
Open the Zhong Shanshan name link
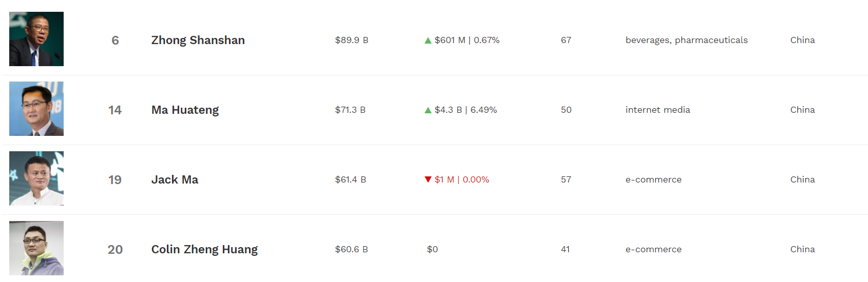point(198,40)
